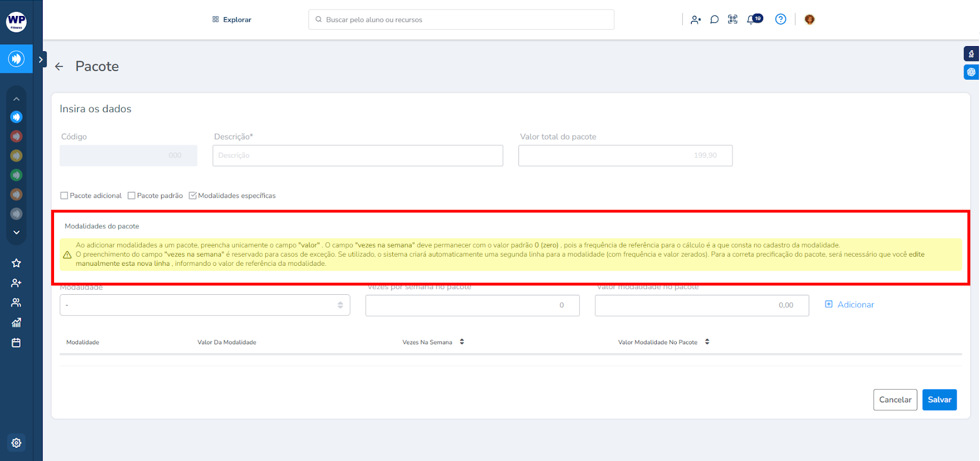980x461 pixels.
Task: Open settings gear in sidebar
Action: tap(16, 443)
